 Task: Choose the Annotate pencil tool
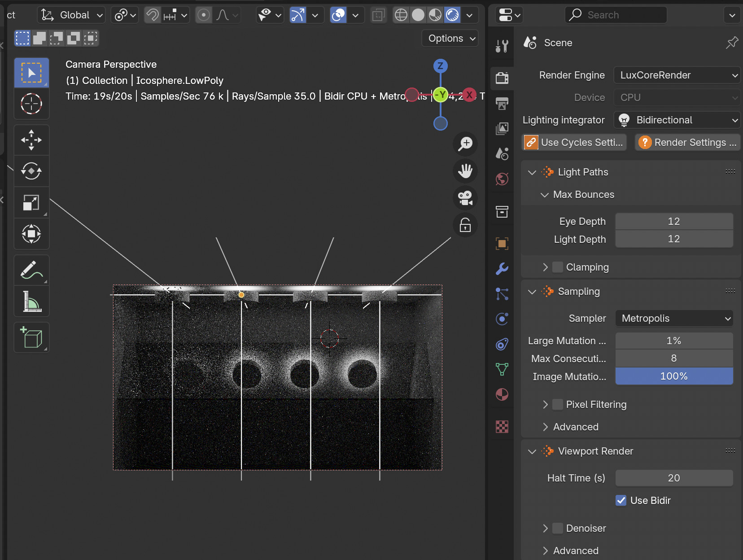click(x=31, y=270)
